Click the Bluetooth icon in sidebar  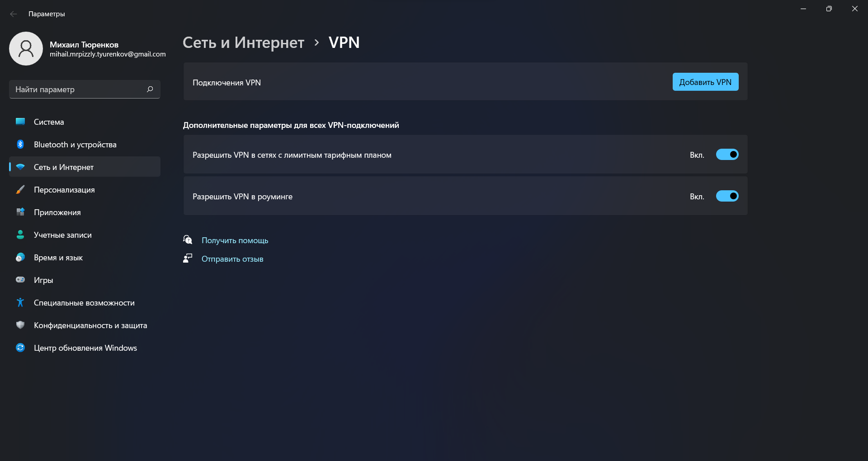pos(20,144)
